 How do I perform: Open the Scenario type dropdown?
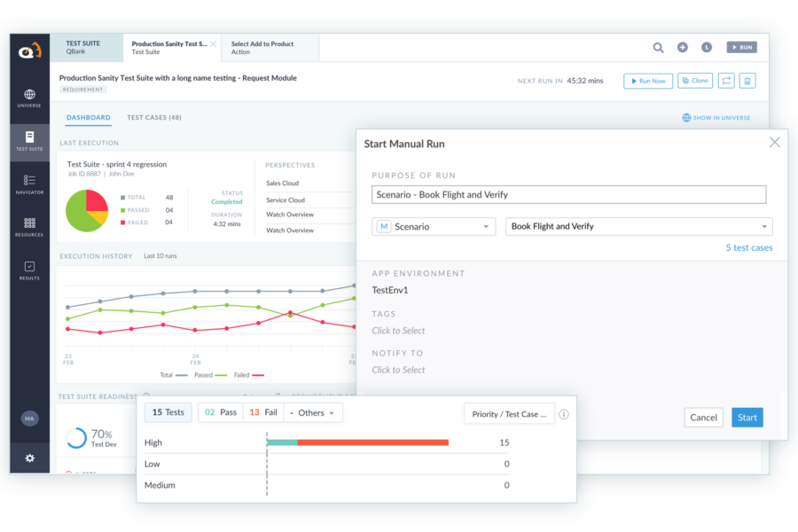(x=434, y=227)
